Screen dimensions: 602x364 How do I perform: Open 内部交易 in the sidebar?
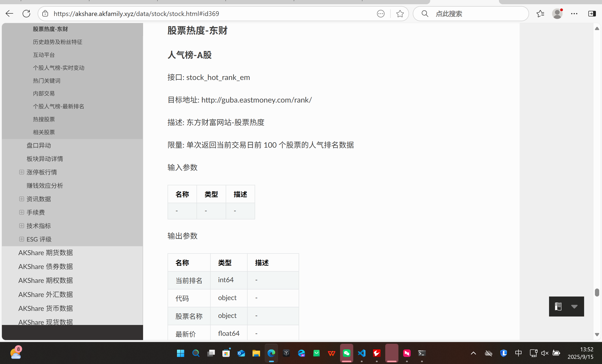click(44, 94)
